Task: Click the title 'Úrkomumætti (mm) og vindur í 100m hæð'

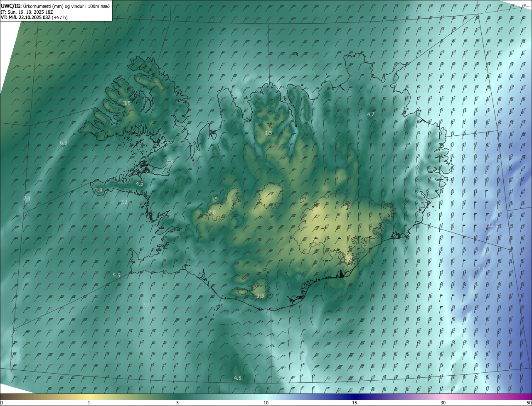Action: [x=66, y=6]
